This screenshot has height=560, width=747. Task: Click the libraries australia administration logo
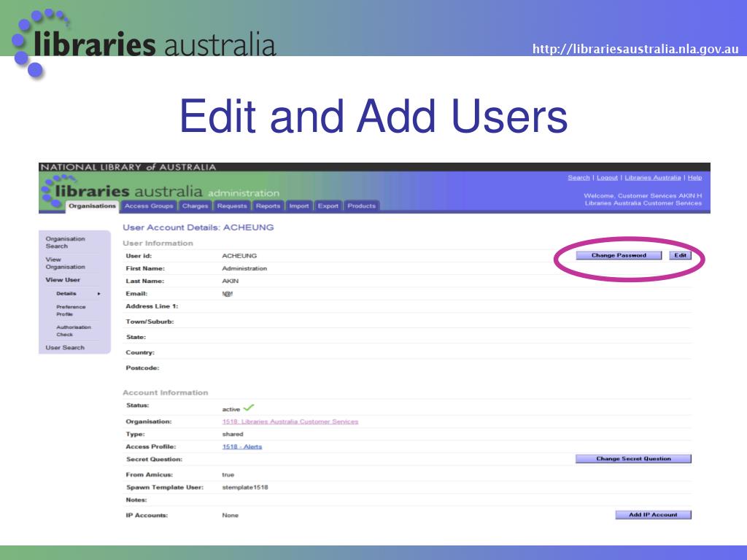[x=162, y=192]
